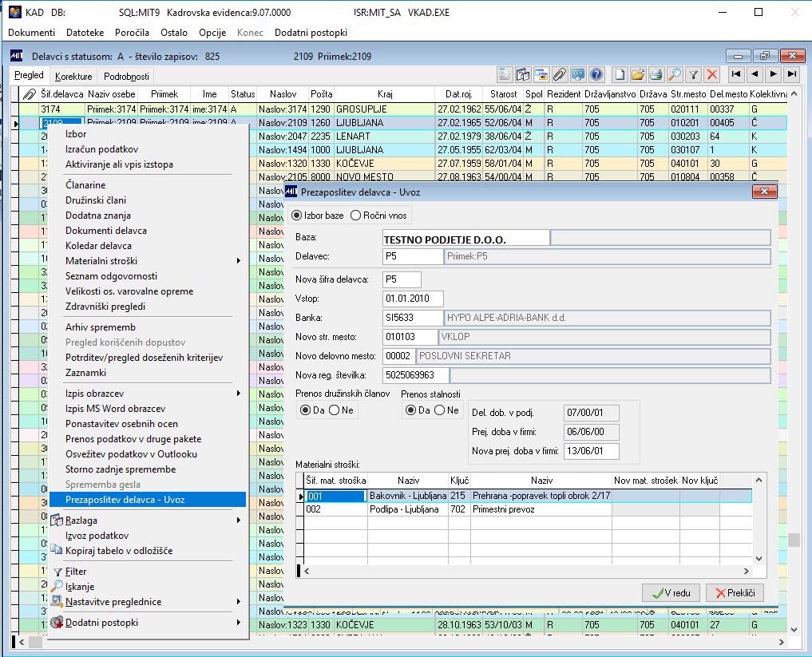Choose Arhiv sprememb from the context menu
812x657 pixels.
point(148,327)
